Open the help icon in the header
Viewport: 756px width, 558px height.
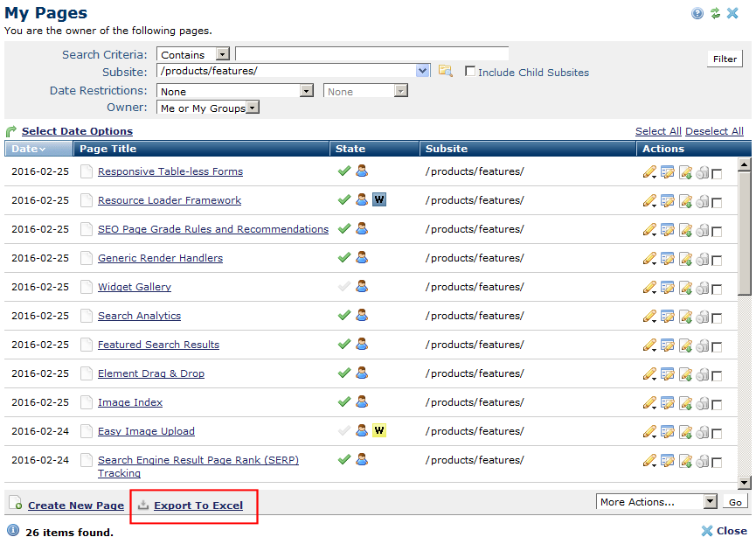[x=697, y=13]
